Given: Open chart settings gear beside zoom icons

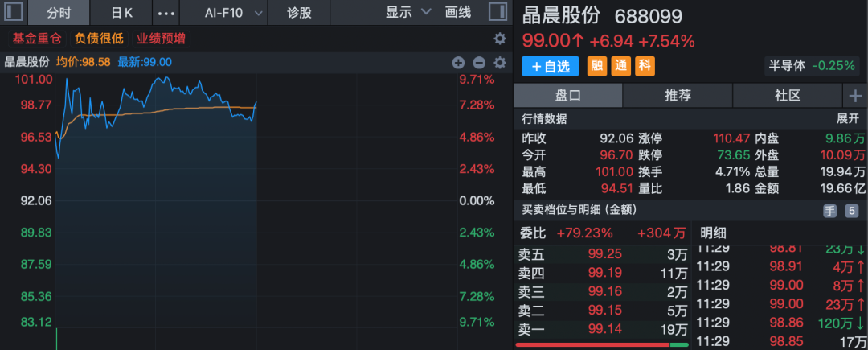Looking at the screenshot, I should pyautogui.click(x=500, y=63).
